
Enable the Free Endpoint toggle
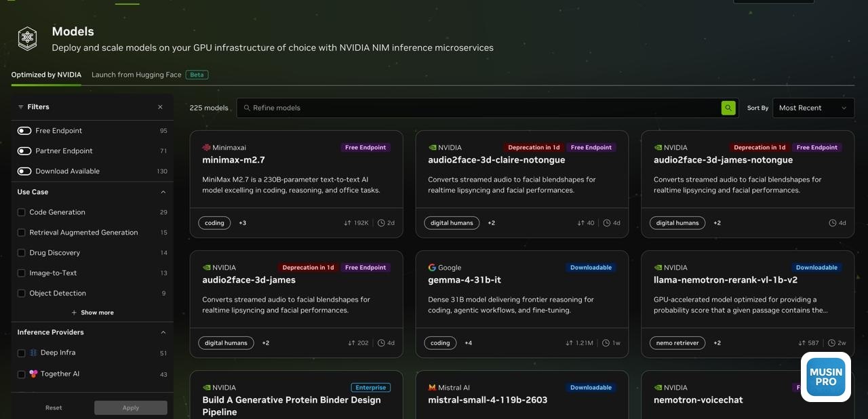click(x=24, y=131)
